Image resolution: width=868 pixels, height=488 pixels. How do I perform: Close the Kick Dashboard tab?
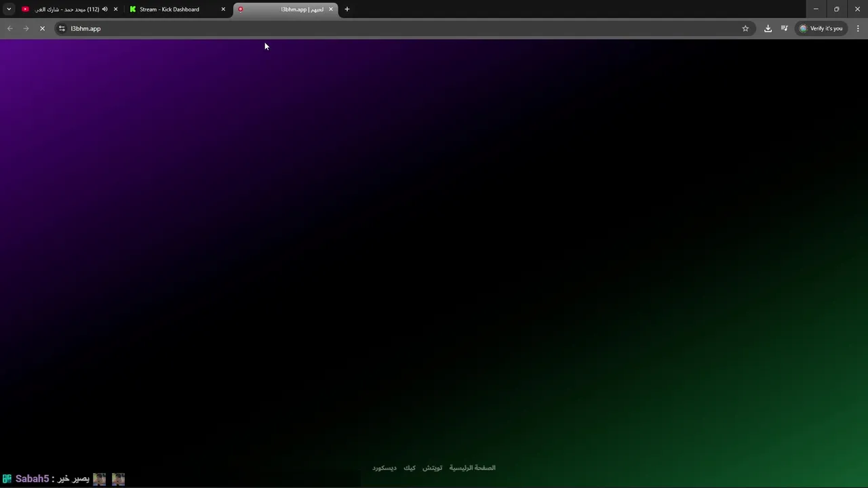tap(223, 9)
